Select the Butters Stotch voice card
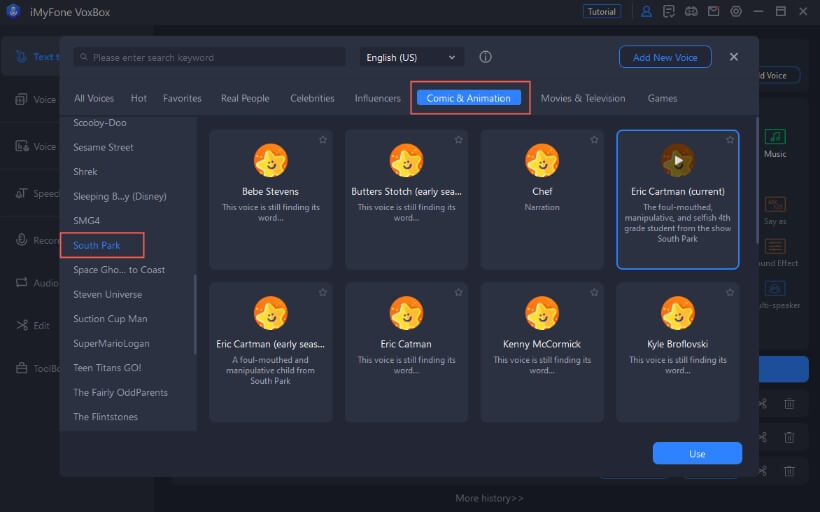 (406, 199)
